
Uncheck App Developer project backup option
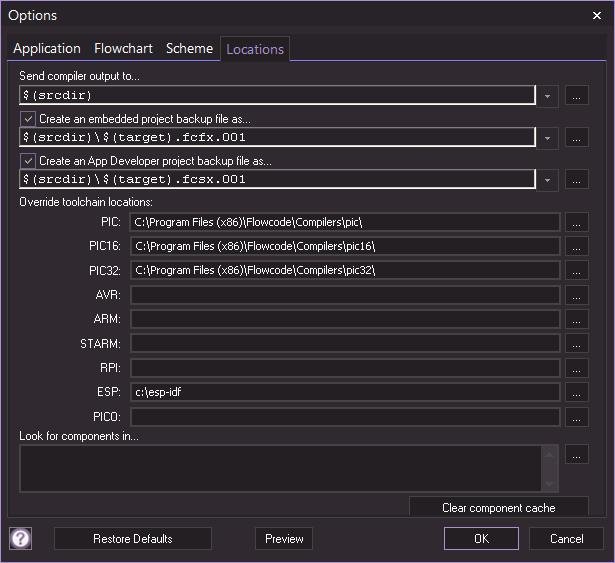(x=28, y=161)
